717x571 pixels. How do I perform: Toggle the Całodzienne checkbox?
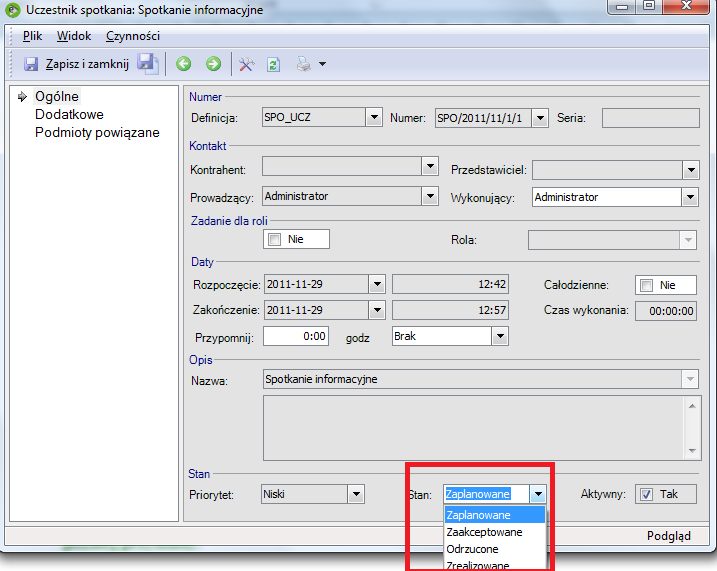coord(646,285)
